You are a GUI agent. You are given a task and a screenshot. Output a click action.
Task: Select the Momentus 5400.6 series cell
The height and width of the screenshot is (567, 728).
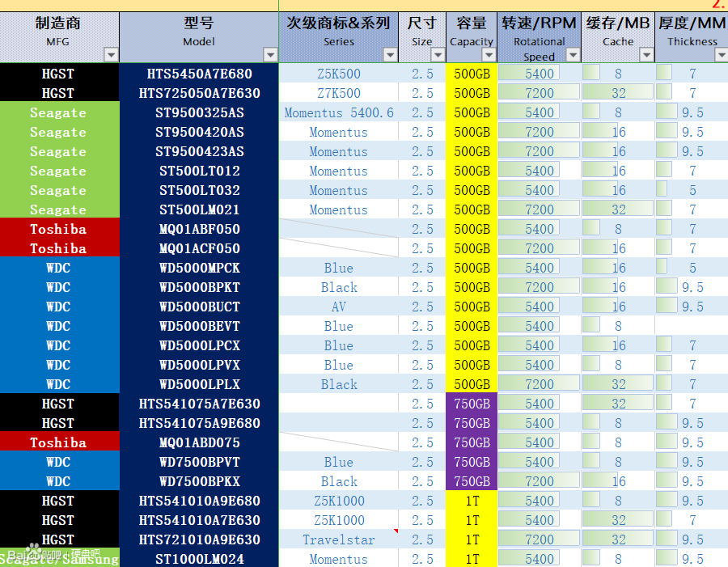(x=338, y=112)
